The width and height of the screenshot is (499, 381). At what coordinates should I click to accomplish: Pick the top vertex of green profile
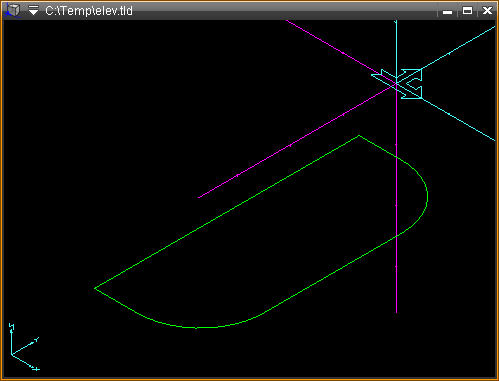(x=359, y=136)
